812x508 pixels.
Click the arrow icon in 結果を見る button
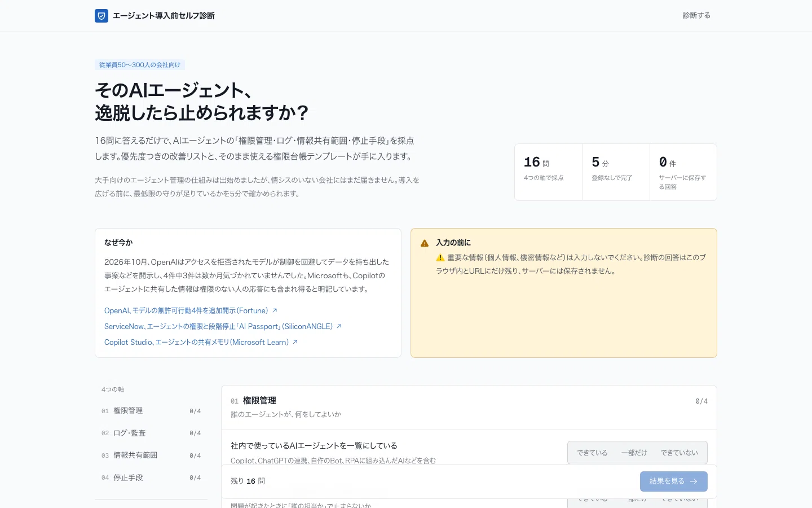(x=694, y=481)
